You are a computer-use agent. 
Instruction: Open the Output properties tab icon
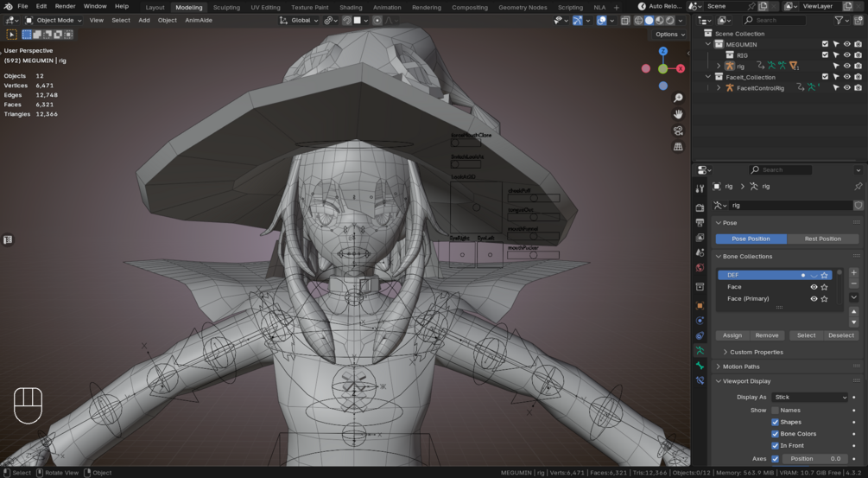click(x=700, y=223)
